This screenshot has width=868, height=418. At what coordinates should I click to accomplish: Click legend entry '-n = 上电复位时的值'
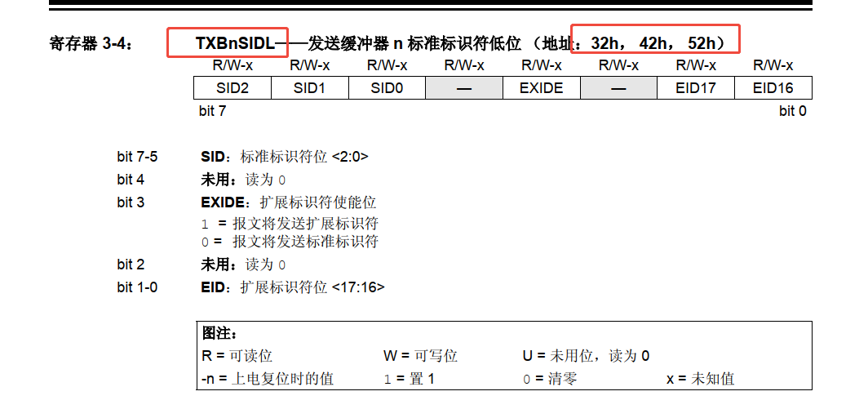[268, 379]
